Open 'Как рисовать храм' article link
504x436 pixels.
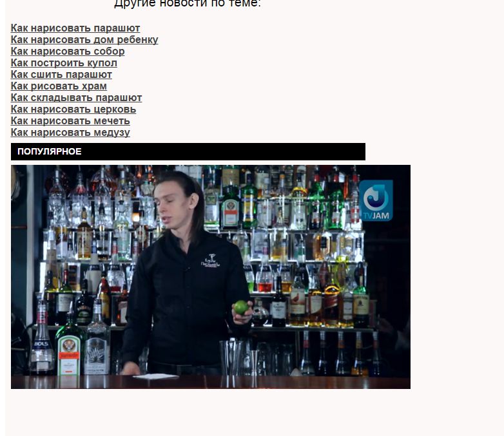click(x=59, y=86)
